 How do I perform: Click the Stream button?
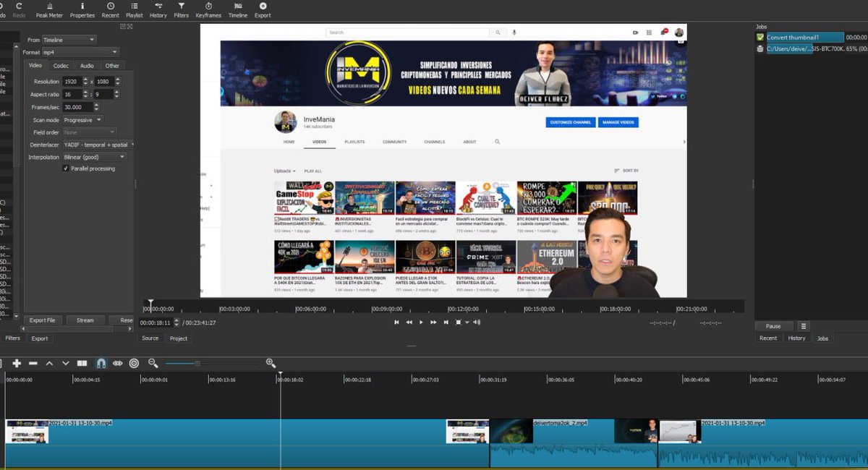click(x=85, y=320)
